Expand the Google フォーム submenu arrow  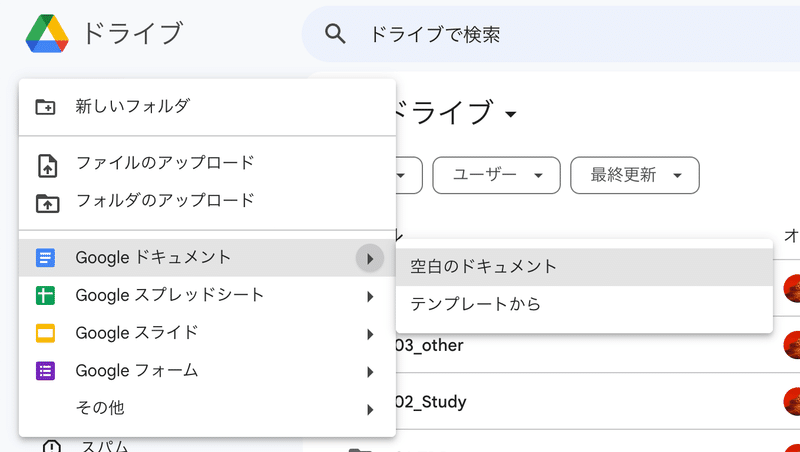[x=370, y=372]
